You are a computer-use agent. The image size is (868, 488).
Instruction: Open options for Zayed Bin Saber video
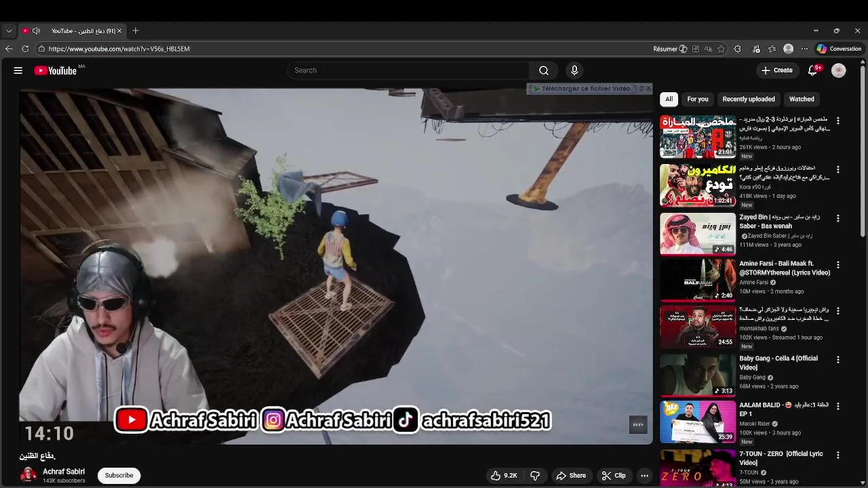[838, 218]
